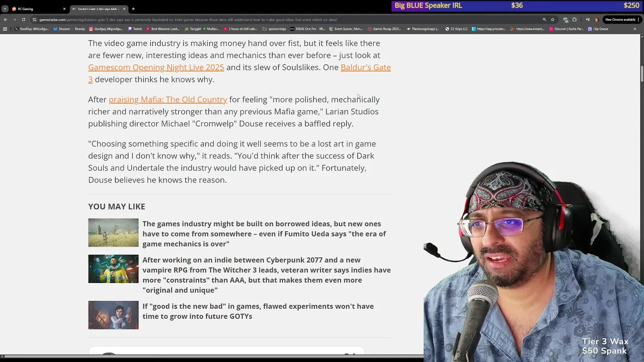
Task: Open the www.instant bookmark
Action: [x=527, y=29]
